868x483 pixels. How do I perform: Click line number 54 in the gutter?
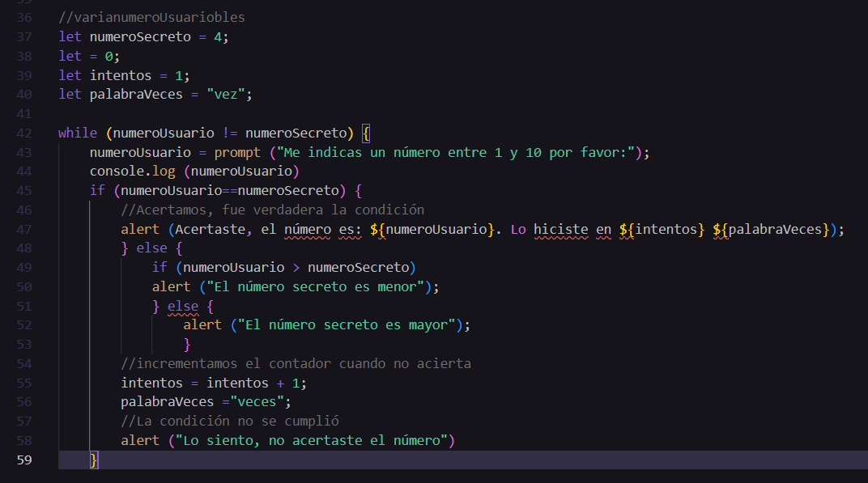coord(23,364)
